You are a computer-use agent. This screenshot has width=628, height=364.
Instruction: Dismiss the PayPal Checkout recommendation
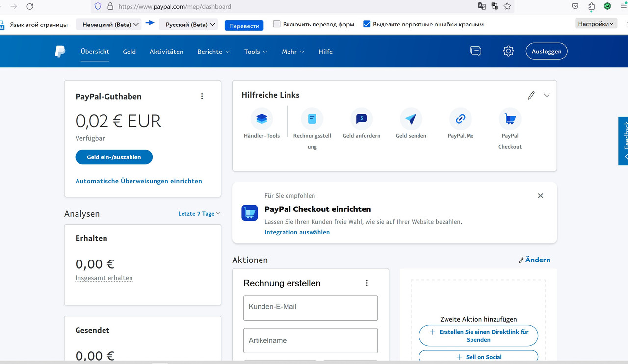[540, 196]
